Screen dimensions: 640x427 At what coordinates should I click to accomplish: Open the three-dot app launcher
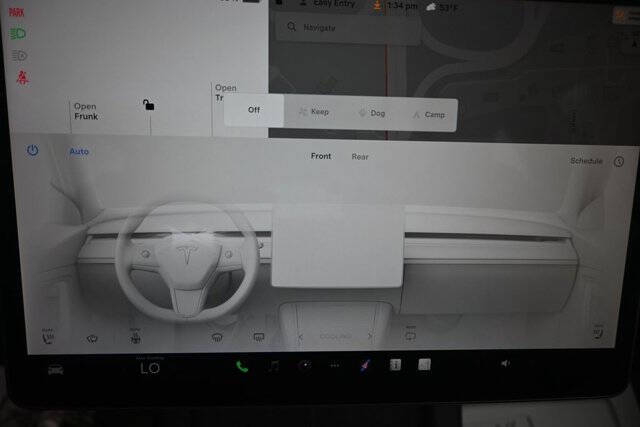click(x=335, y=365)
